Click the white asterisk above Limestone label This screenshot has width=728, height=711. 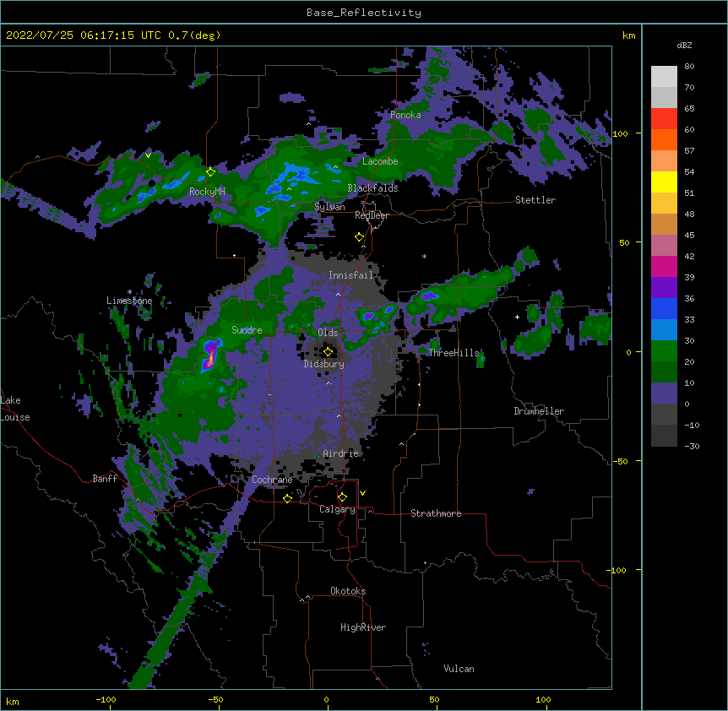(129, 292)
